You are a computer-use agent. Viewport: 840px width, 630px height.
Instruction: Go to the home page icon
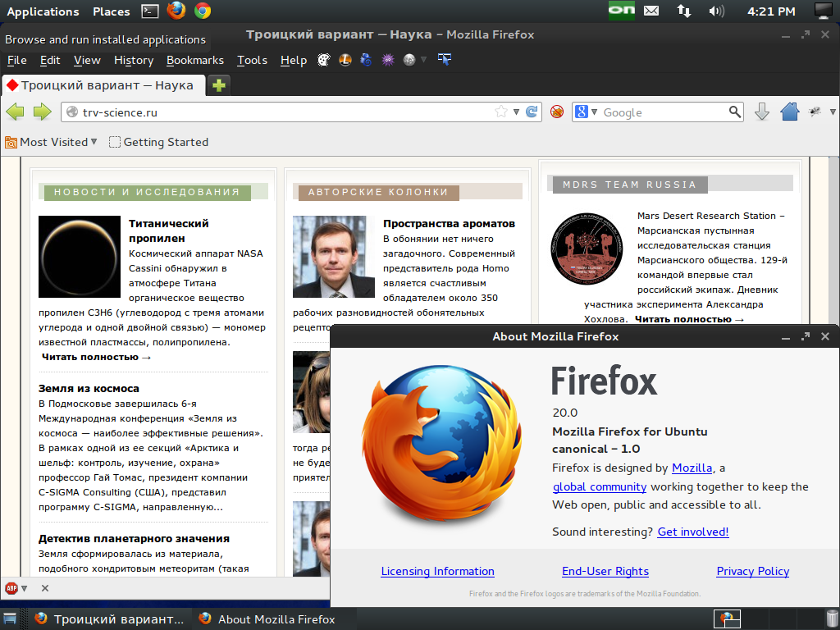pos(790,112)
